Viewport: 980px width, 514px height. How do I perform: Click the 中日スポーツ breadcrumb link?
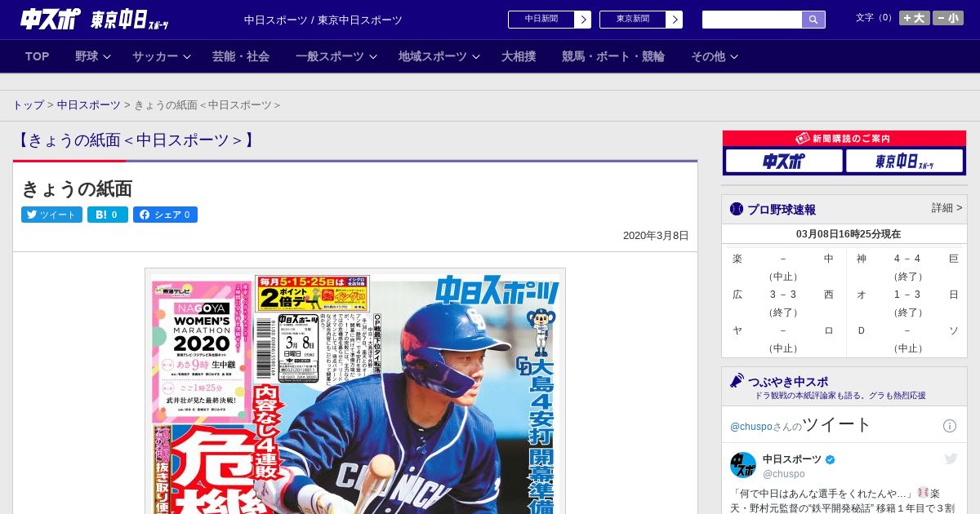point(89,105)
